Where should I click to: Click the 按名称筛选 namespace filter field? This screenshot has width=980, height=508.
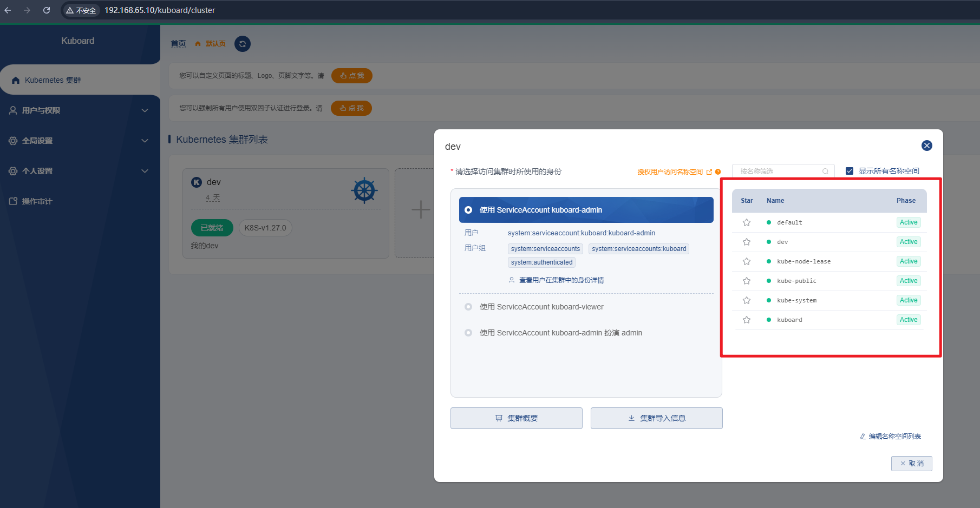coord(783,171)
